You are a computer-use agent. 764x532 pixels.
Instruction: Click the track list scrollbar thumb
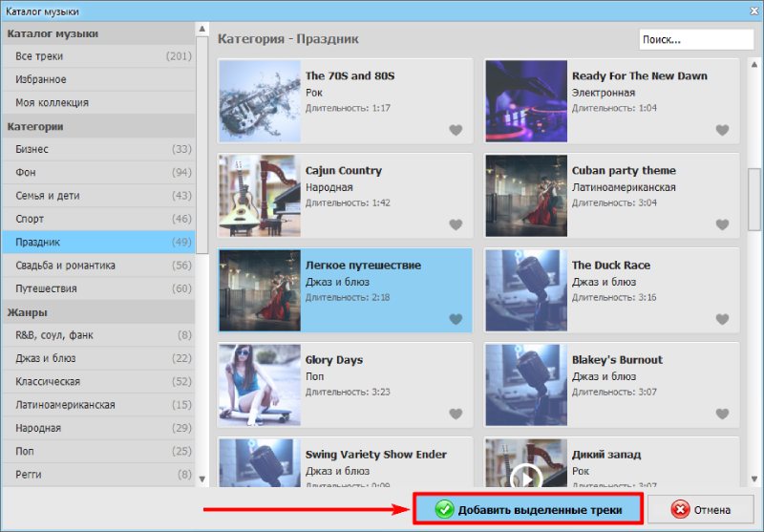coord(754,200)
